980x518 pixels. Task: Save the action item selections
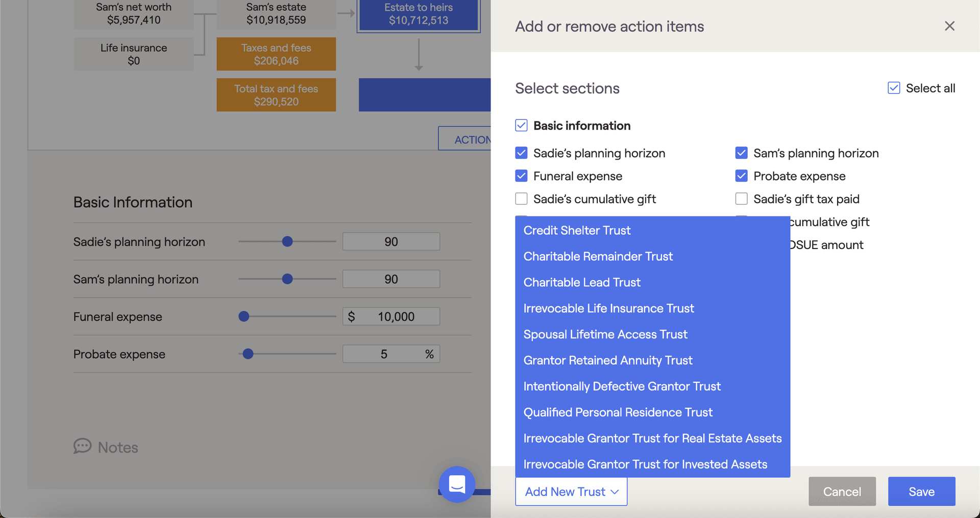click(x=921, y=491)
